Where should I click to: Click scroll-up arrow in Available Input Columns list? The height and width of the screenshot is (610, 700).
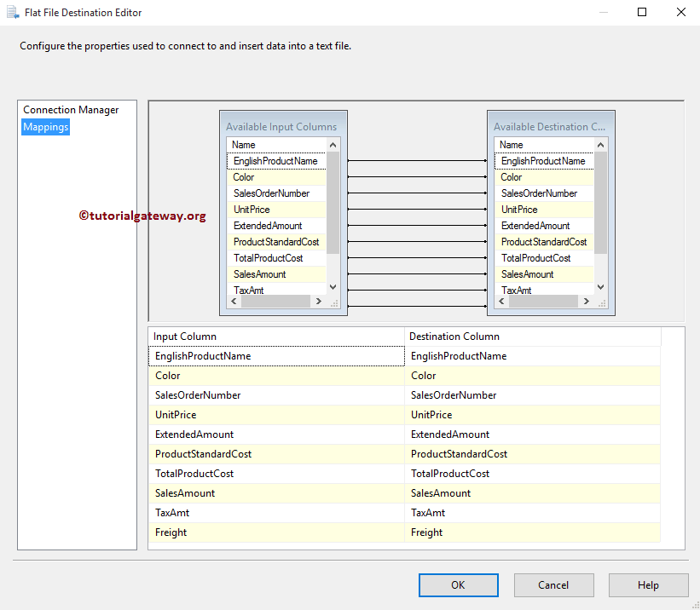333,145
